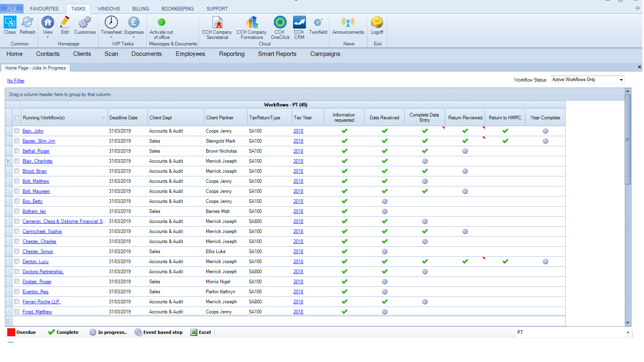Screen dimensions: 644x362
Task: Close the Home Page tab with X
Action: point(639,67)
